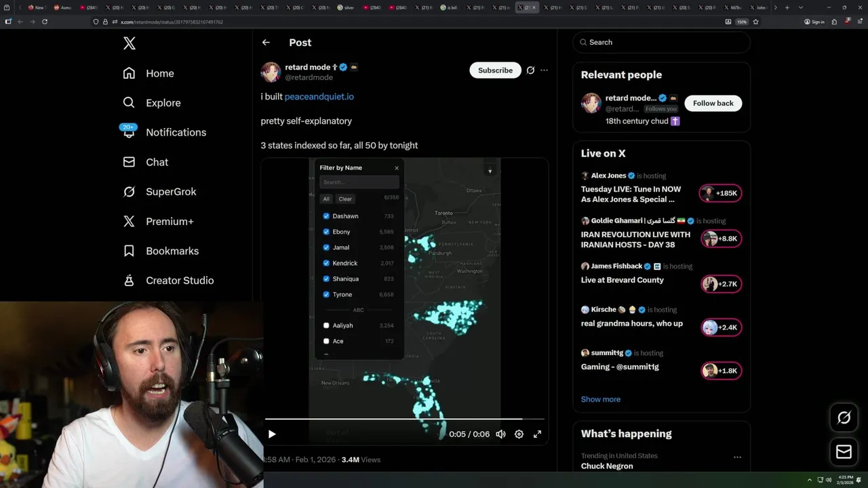Open the floating Grok button
The height and width of the screenshot is (488, 868).
pyautogui.click(x=844, y=418)
